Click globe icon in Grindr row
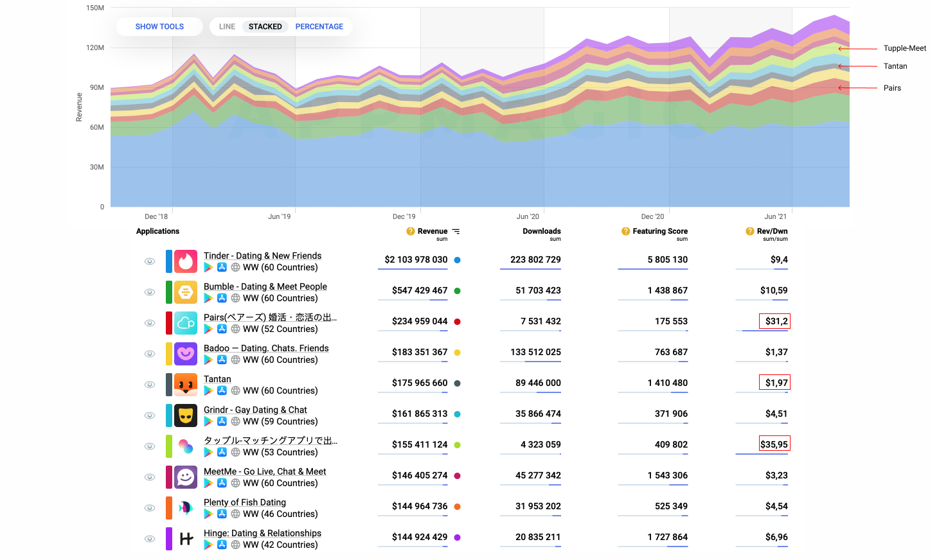 (235, 421)
